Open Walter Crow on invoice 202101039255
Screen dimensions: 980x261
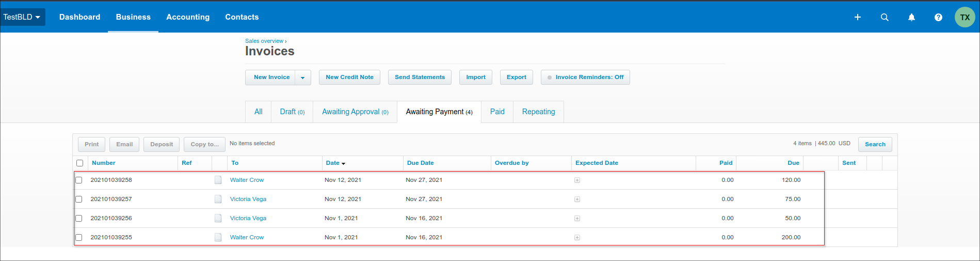click(x=247, y=237)
